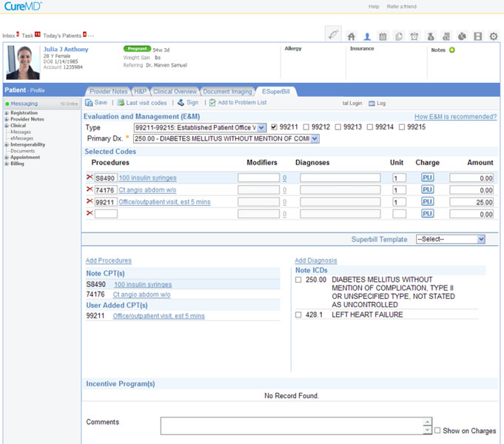Uncheck the 99211 checkbox

(x=274, y=127)
